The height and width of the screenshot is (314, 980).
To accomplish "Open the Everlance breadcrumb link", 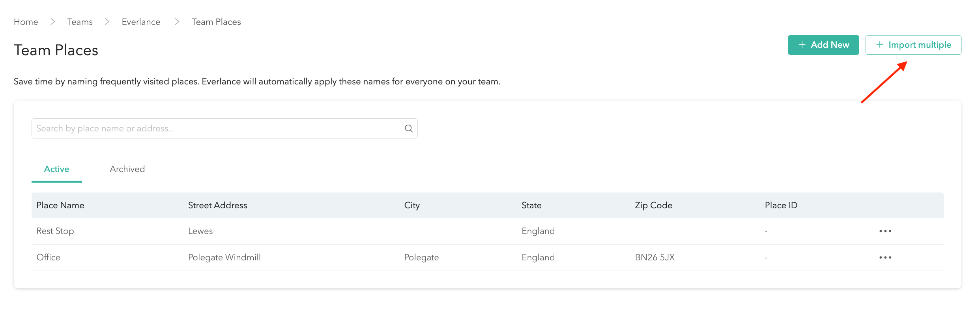I will click(141, 22).
